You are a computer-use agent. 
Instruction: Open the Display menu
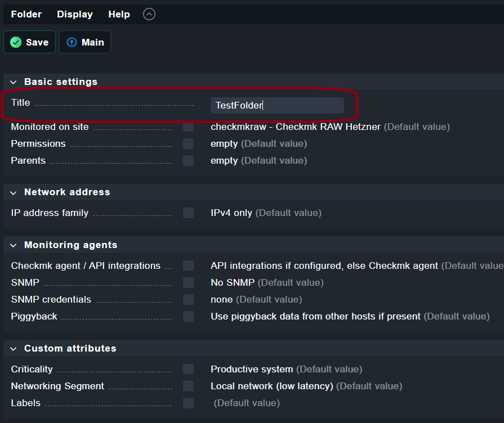[x=75, y=14]
